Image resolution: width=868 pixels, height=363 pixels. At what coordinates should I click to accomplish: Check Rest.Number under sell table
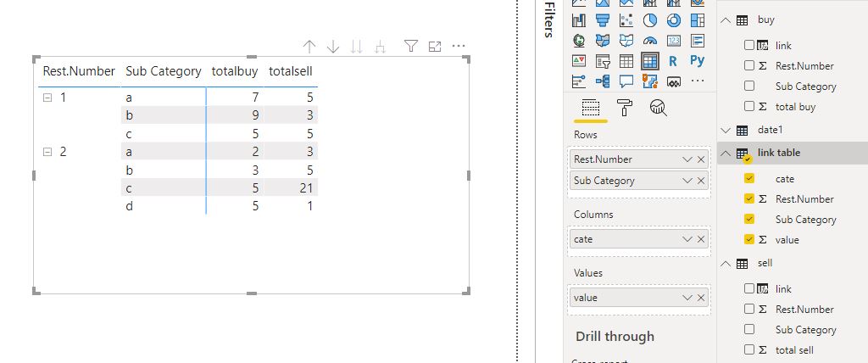pos(749,309)
